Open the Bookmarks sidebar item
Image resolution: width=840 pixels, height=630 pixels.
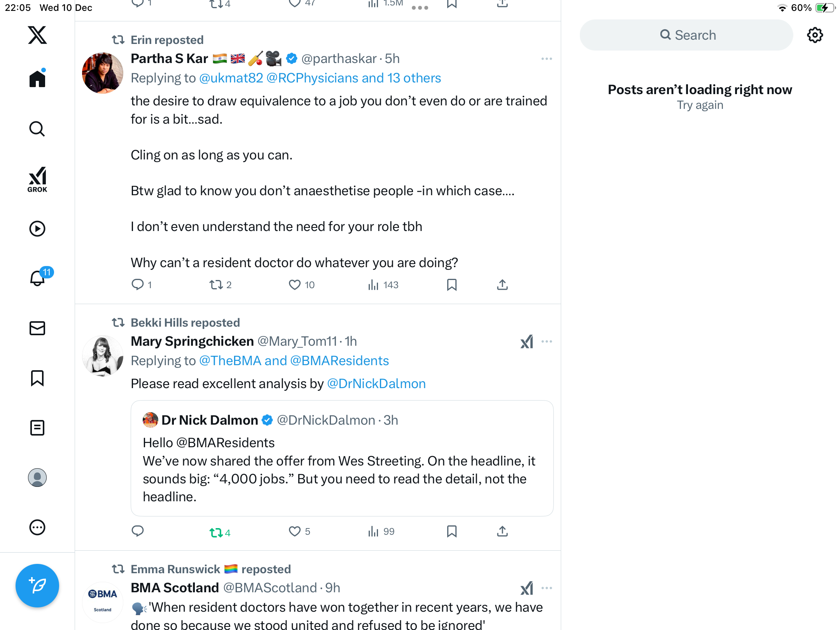coord(37,378)
